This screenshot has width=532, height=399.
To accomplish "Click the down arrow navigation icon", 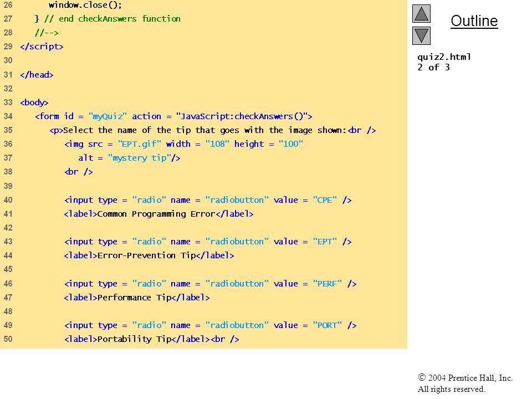I will tap(421, 35).
